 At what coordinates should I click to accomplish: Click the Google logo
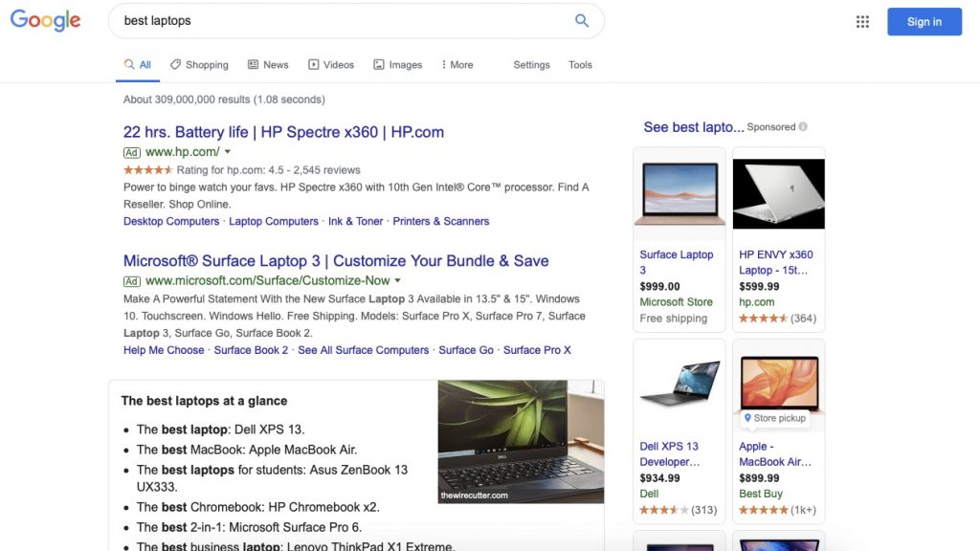tap(45, 21)
